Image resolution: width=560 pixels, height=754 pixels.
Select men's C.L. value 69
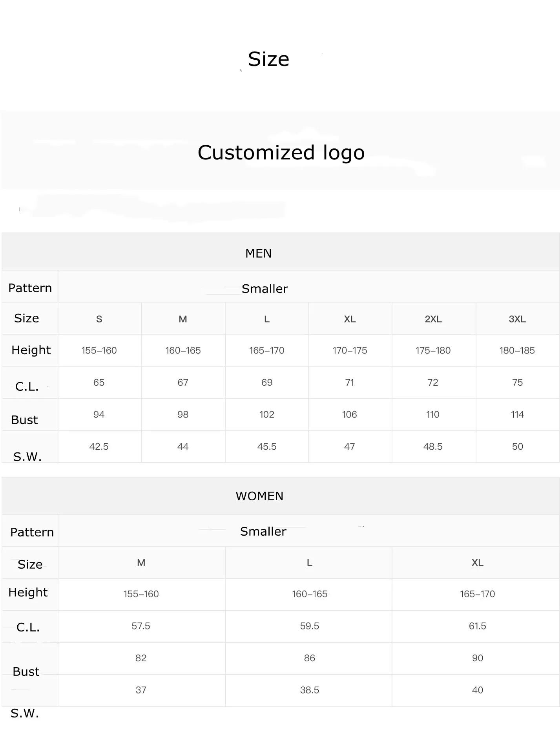(x=266, y=382)
